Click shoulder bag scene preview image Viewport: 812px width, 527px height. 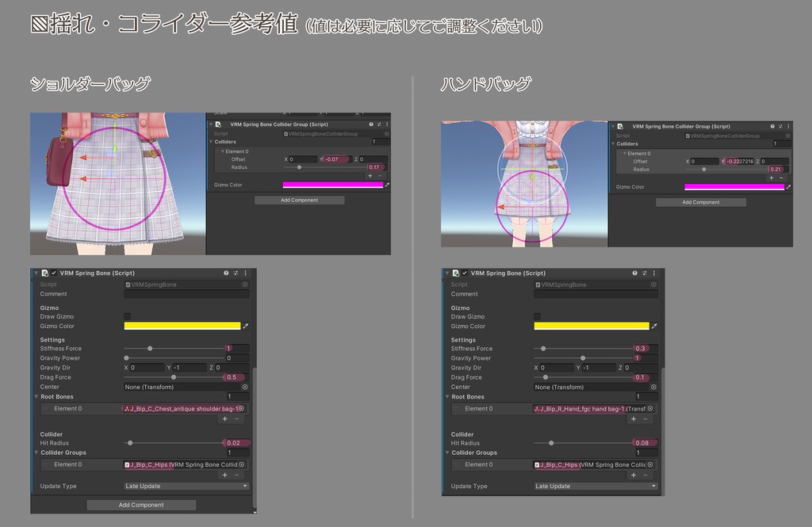(x=118, y=184)
